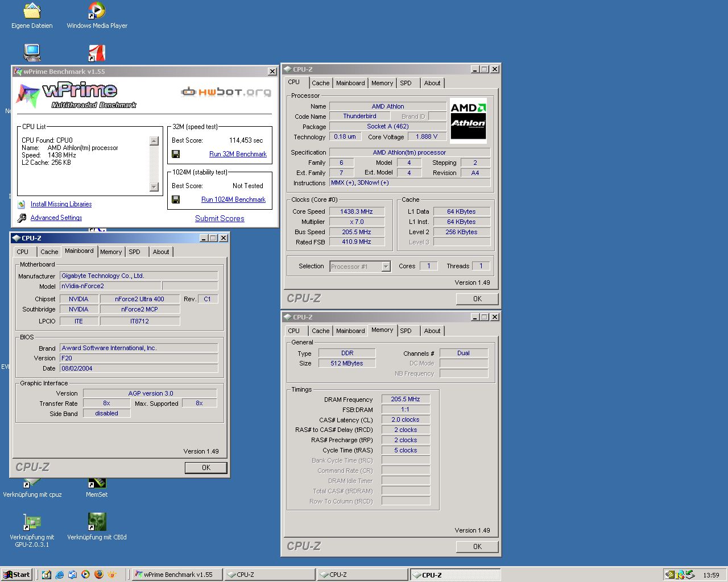Click the Safely Remove Hardware tray icon
728x582 pixels.
pyautogui.click(x=689, y=575)
